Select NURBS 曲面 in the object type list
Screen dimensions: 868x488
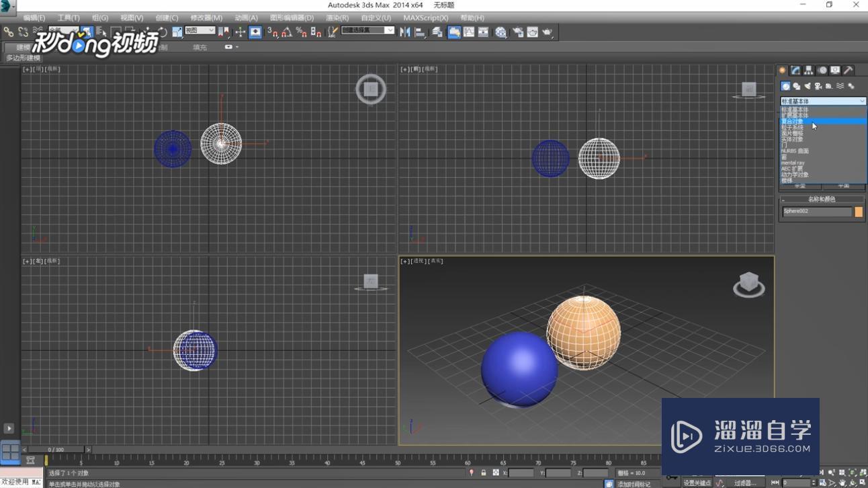[x=796, y=151]
